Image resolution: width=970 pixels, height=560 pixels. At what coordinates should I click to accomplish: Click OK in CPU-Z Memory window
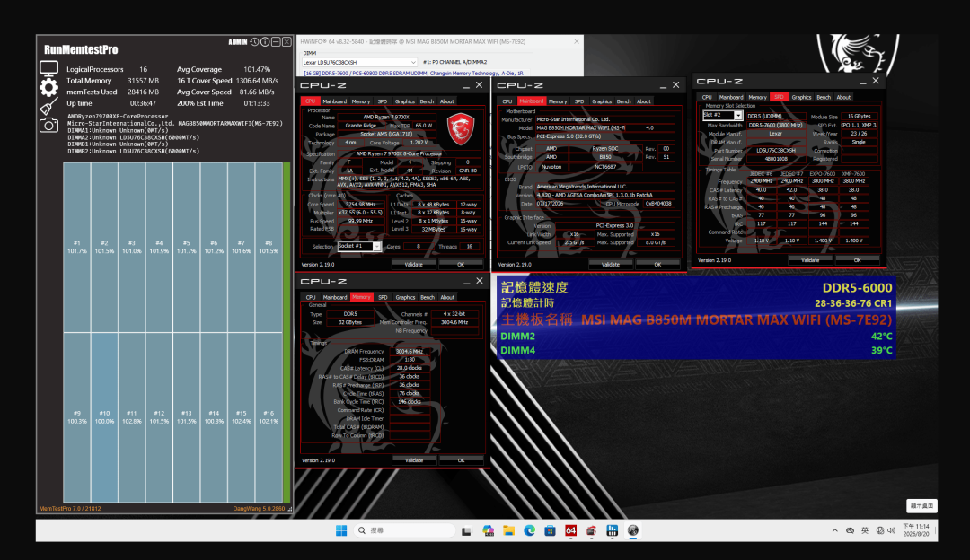click(x=461, y=459)
